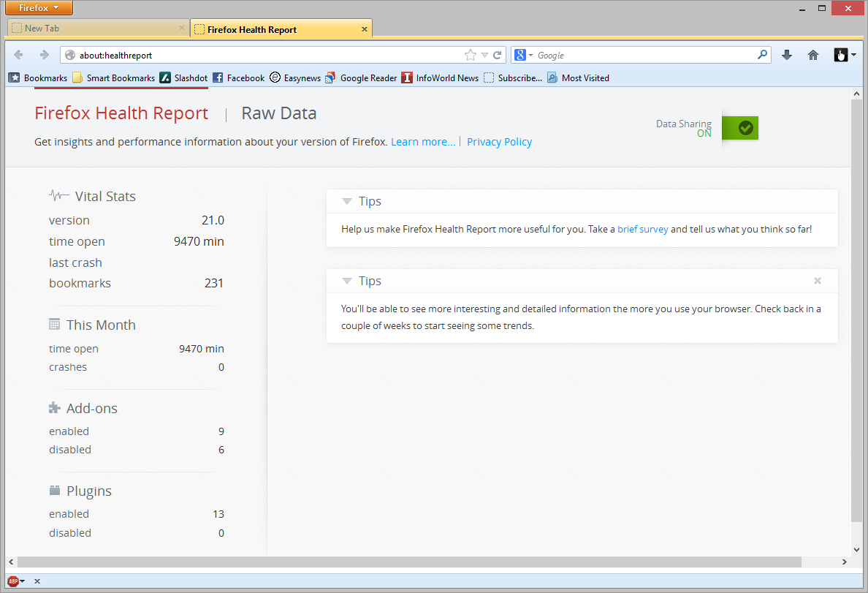This screenshot has width=868, height=593.
Task: Open the Facebook bookmark
Action: pos(239,78)
